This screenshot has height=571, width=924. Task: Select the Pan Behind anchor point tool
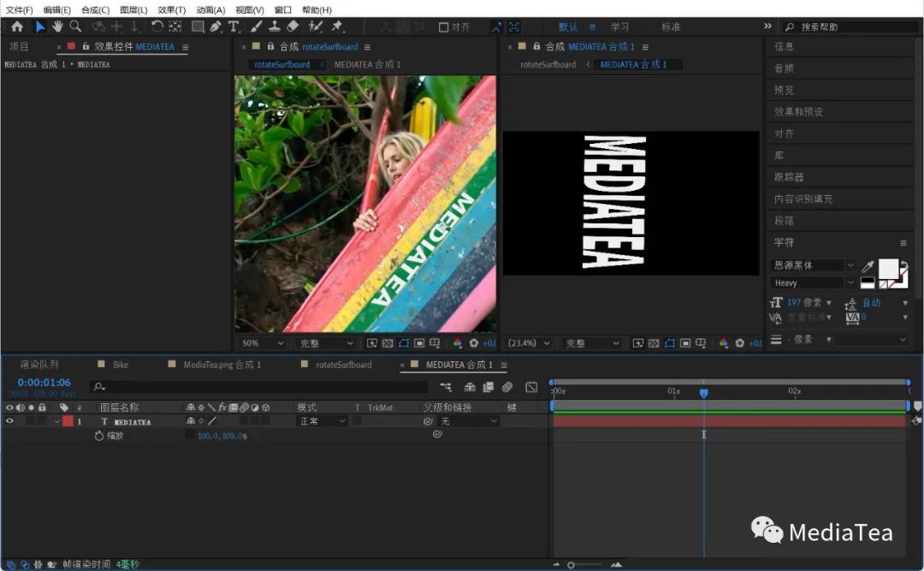click(175, 27)
